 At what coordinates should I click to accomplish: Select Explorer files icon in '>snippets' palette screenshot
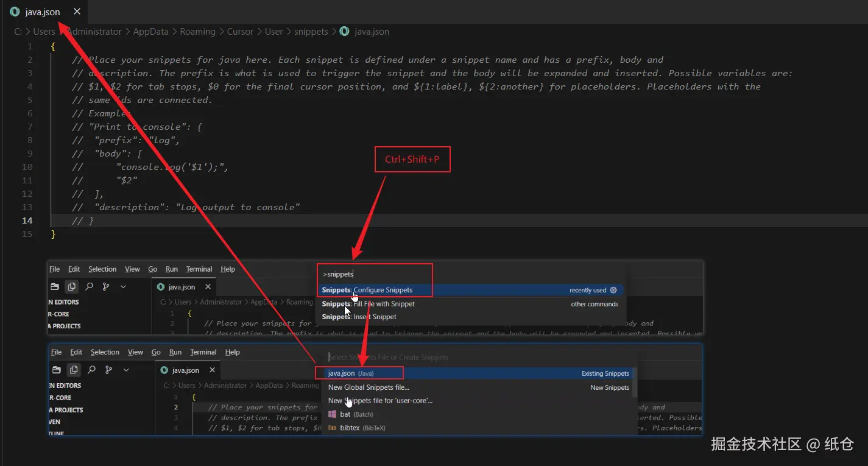(x=71, y=286)
